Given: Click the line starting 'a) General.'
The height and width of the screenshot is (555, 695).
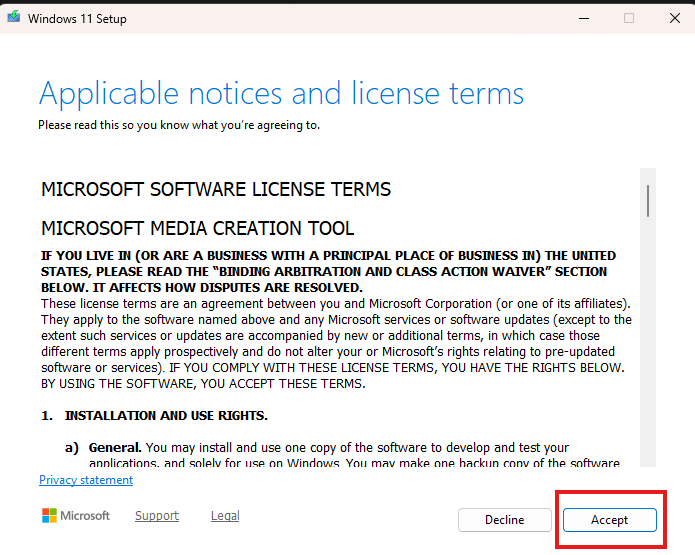Looking at the screenshot, I should tap(317, 447).
